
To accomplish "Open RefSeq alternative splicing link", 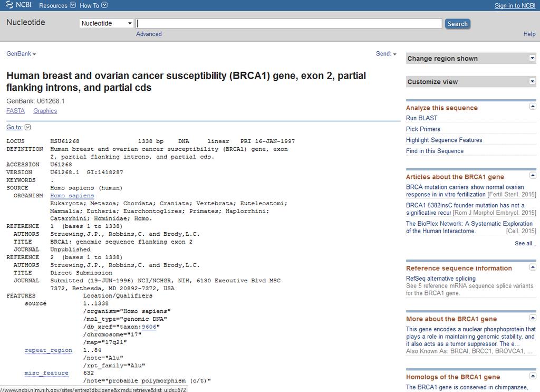I will (440, 279).
